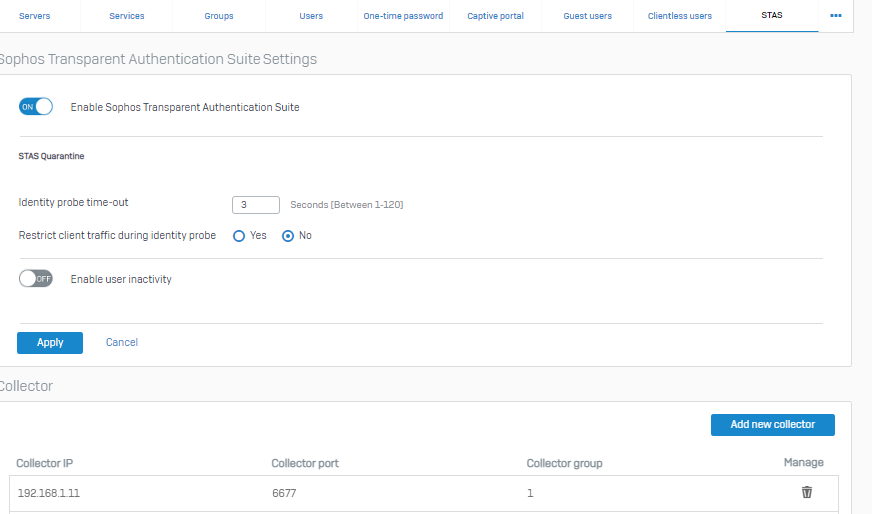Click the STAS Quarantine heading
This screenshot has width=872, height=514.
click(x=51, y=156)
